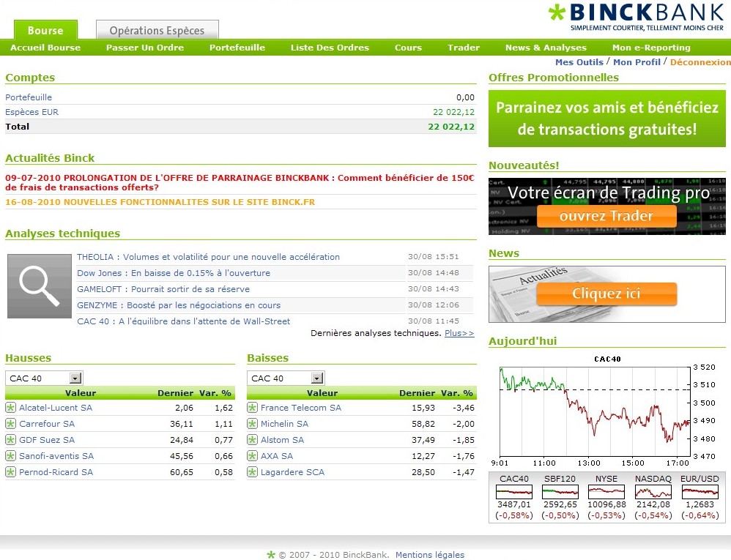Open the Baisses CAC 40 index dropdown
The image size is (731, 560).
286,378
